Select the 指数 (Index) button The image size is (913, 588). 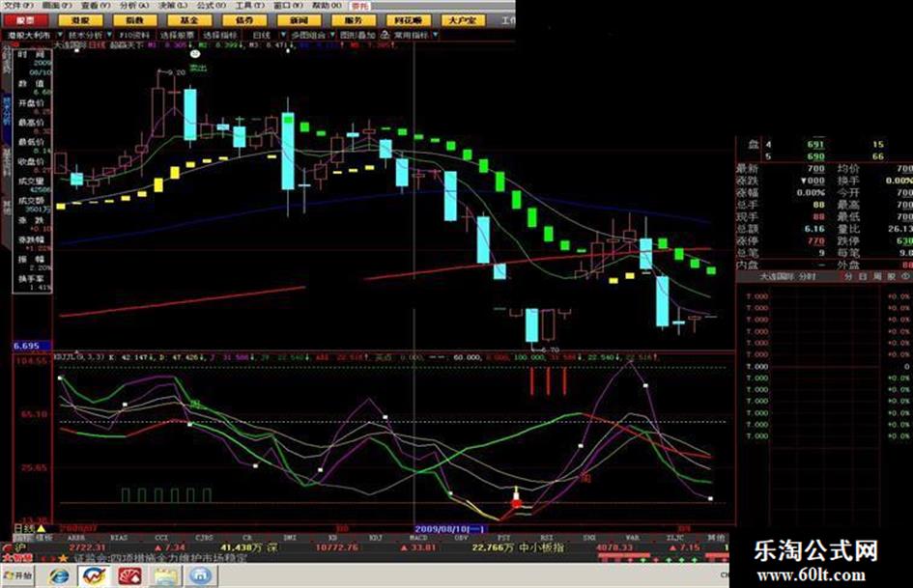[134, 20]
